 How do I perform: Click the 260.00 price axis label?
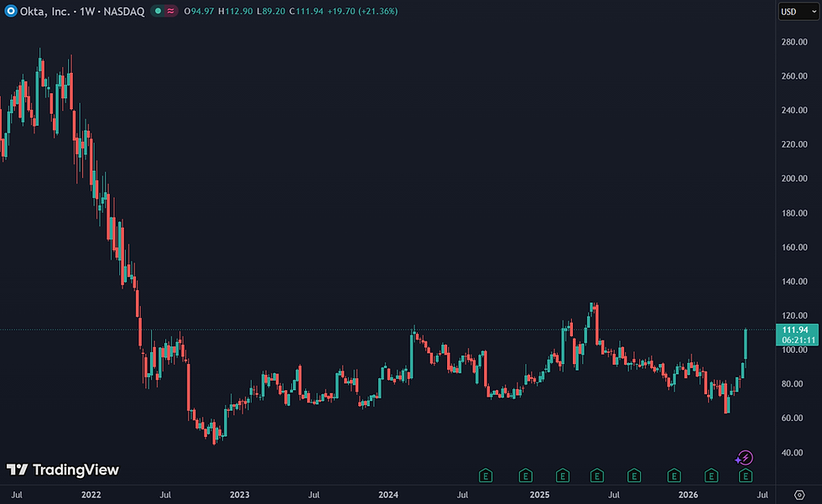[x=794, y=76]
